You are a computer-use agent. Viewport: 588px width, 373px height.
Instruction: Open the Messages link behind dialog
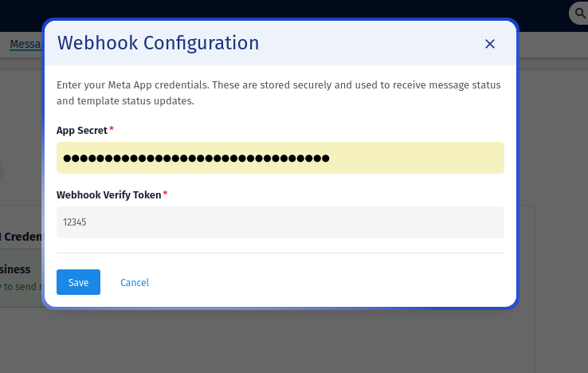(25, 45)
